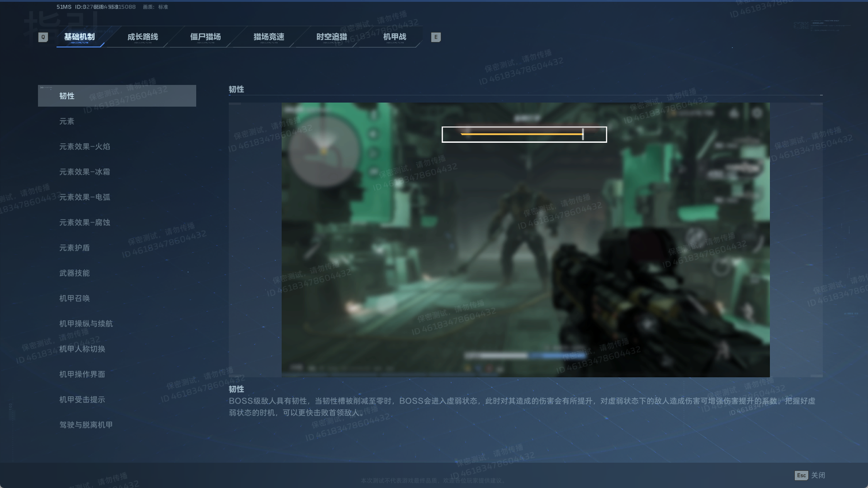
Task: Select the 基础机制 tab
Action: tap(80, 37)
